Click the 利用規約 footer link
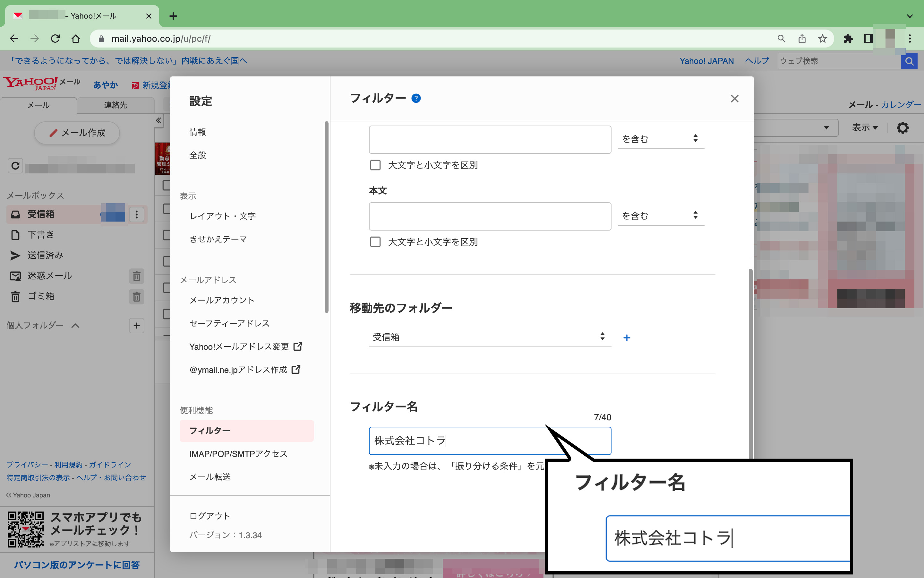This screenshot has width=924, height=578. (x=68, y=465)
